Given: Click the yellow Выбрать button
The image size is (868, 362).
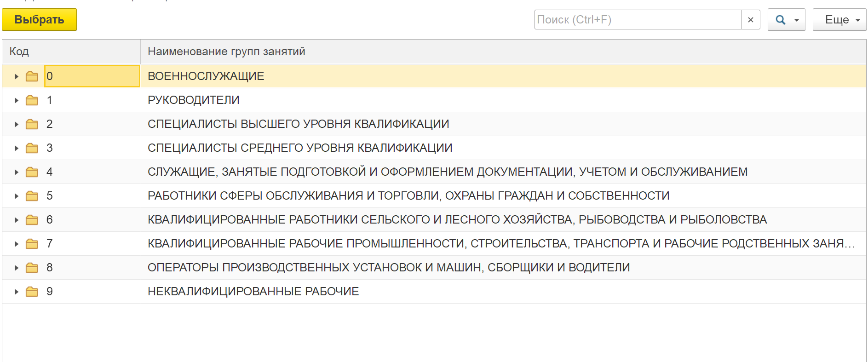Looking at the screenshot, I should [x=39, y=20].
